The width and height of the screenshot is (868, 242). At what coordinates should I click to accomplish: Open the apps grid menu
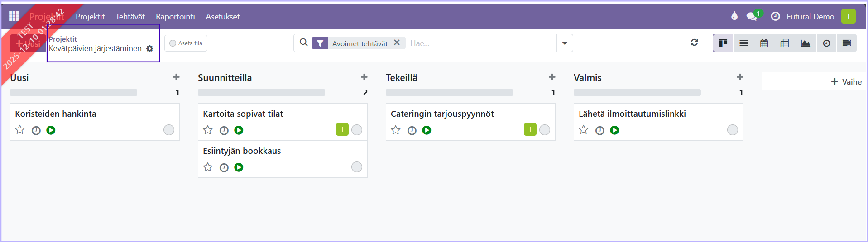pos(14,16)
